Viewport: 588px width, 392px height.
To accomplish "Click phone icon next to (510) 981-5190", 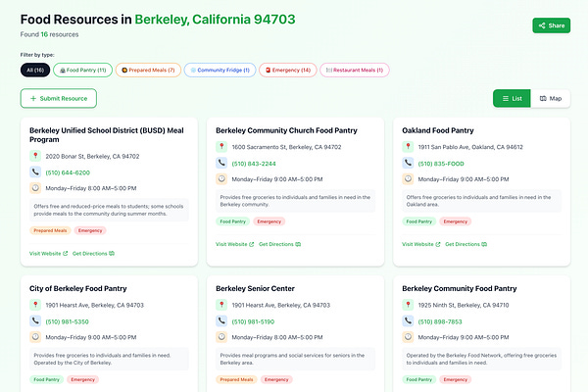I will click(221, 321).
